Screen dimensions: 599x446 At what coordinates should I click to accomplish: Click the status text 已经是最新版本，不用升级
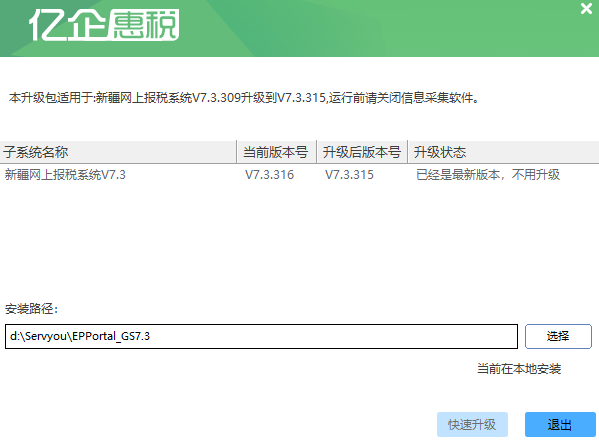488,175
